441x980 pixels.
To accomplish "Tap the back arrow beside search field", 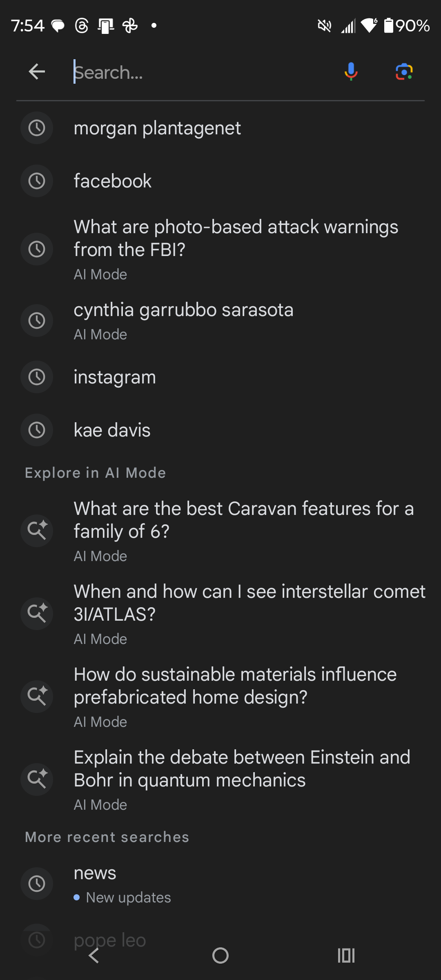I will tap(37, 72).
